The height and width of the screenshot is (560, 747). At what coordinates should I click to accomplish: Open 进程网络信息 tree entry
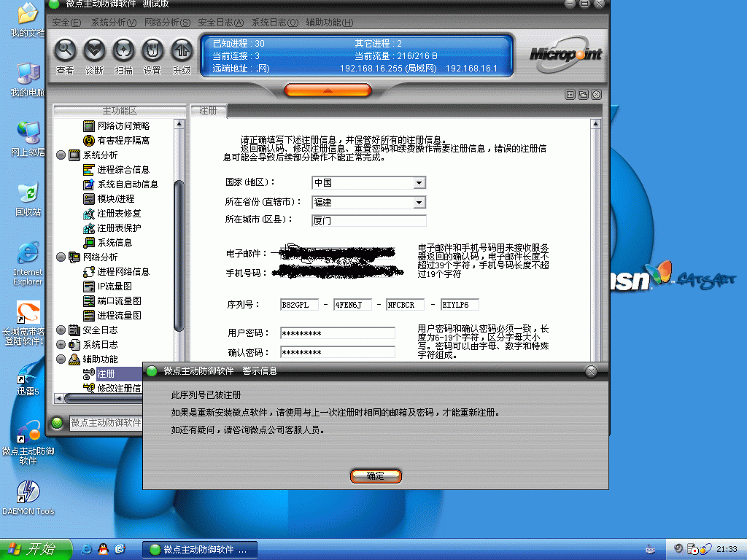click(x=117, y=271)
